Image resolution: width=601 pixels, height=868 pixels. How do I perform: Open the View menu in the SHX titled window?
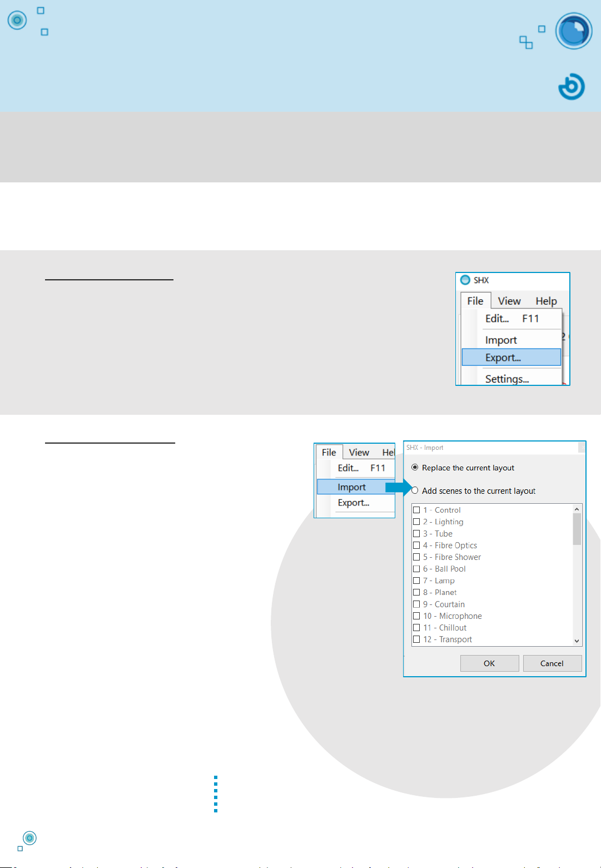509,301
